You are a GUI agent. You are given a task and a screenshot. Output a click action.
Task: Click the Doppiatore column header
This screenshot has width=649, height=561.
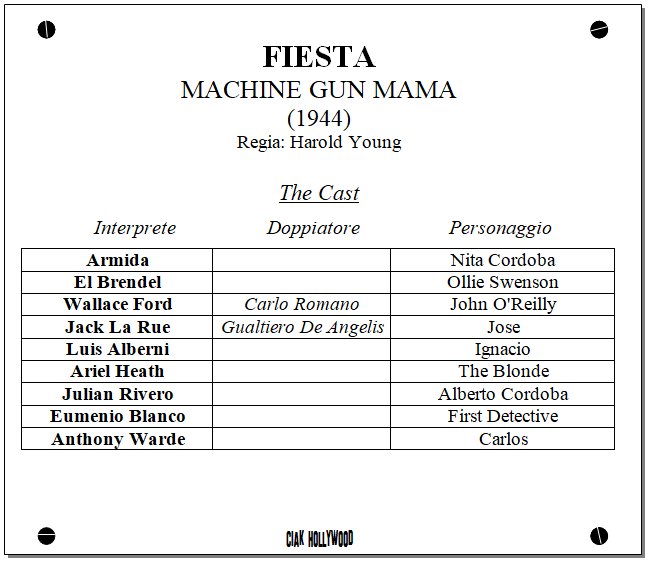click(x=313, y=228)
